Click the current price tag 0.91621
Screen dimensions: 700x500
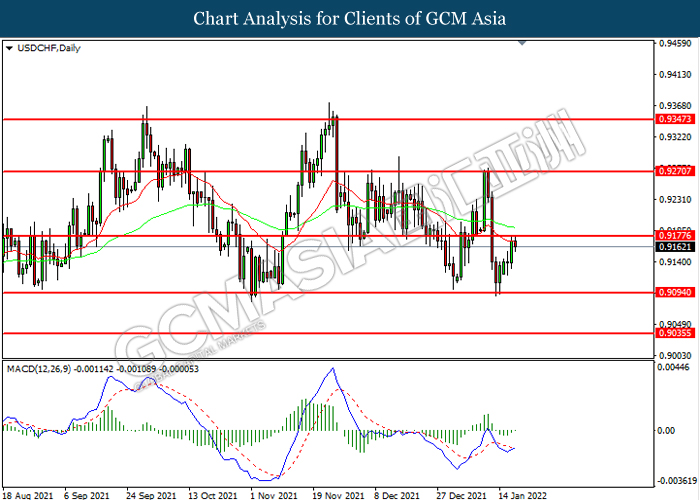pyautogui.click(x=675, y=247)
